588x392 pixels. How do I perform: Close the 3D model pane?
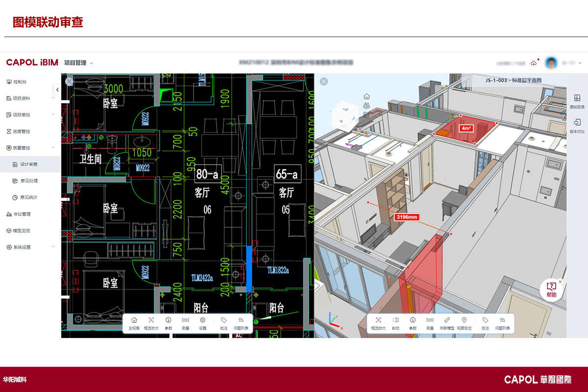coord(324,81)
